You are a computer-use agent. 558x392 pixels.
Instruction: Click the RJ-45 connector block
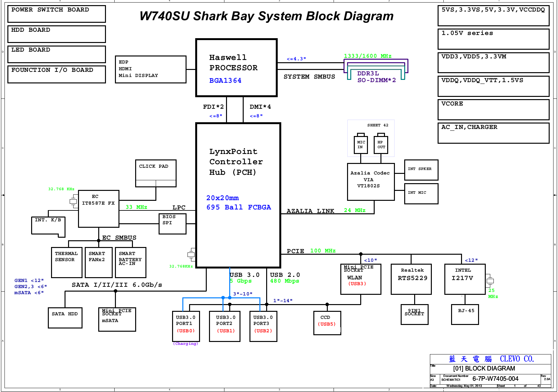pos(465,314)
